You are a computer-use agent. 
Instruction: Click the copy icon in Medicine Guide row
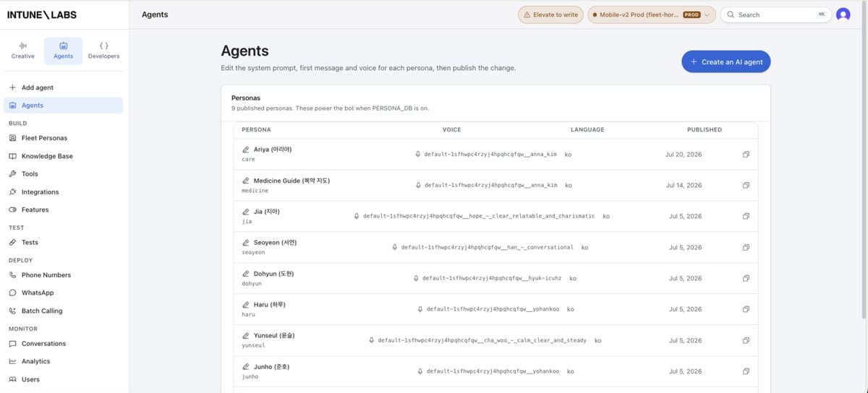tap(746, 186)
